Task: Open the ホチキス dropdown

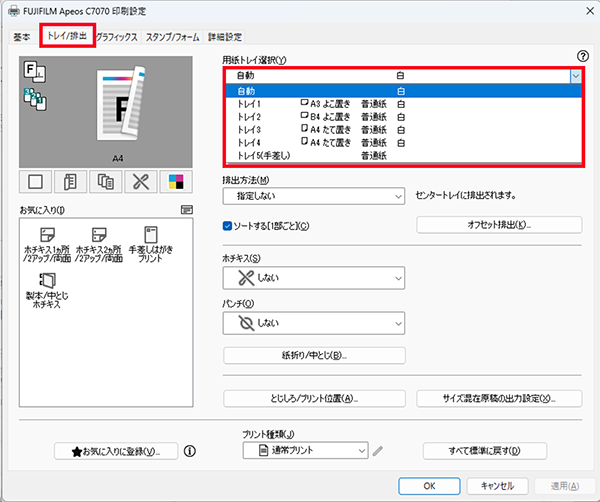Action: (x=313, y=278)
